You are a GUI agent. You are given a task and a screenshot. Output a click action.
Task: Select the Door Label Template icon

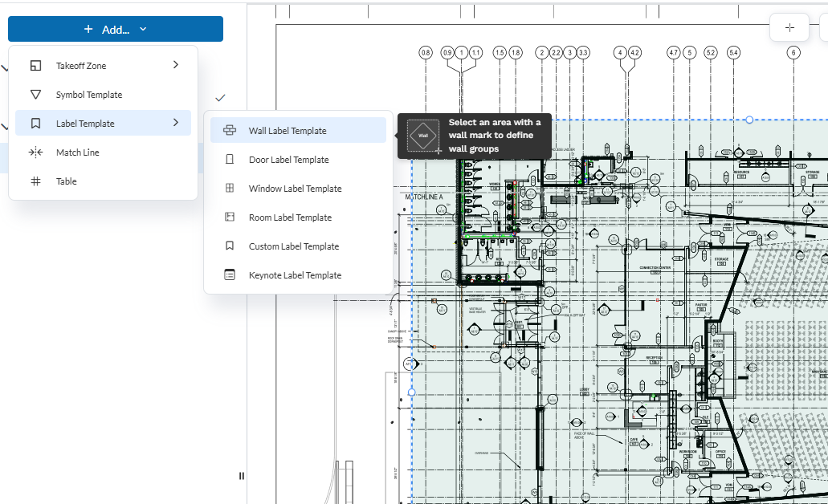[x=230, y=159]
